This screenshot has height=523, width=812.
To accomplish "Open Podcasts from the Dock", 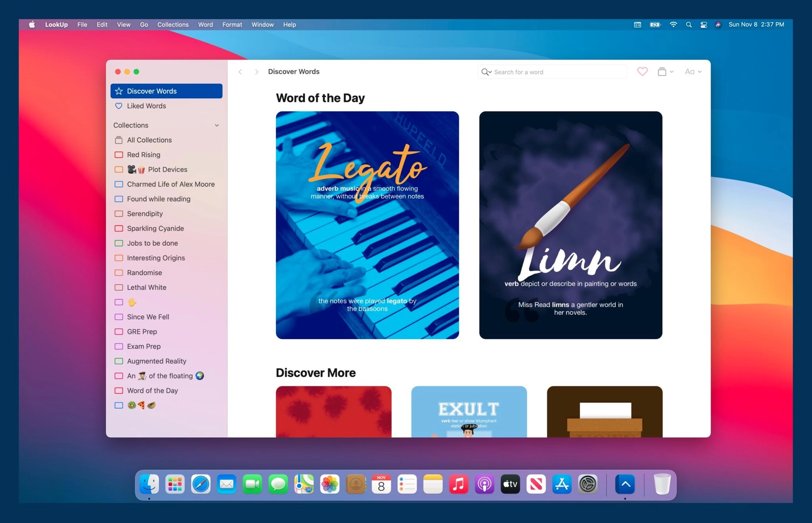I will point(485,484).
